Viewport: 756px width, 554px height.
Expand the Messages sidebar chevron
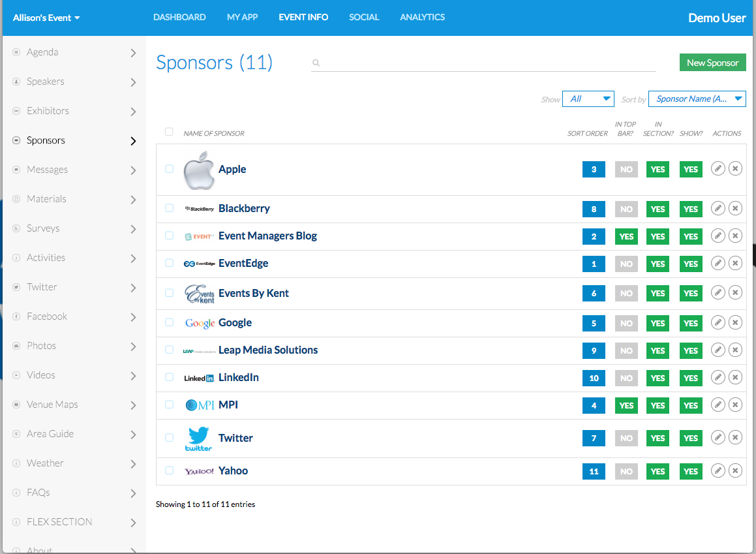coord(134,170)
